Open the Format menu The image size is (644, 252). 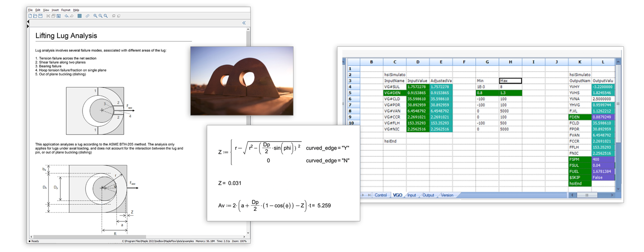pos(66,10)
